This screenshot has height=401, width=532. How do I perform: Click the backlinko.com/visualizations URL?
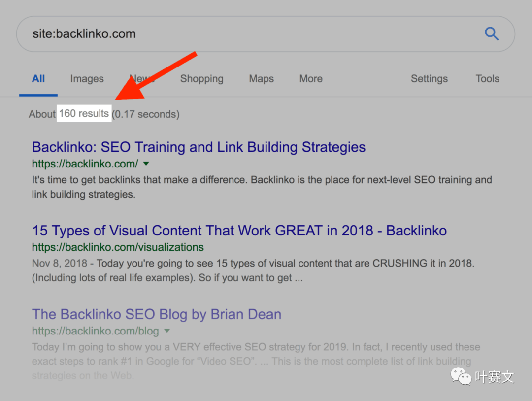118,247
